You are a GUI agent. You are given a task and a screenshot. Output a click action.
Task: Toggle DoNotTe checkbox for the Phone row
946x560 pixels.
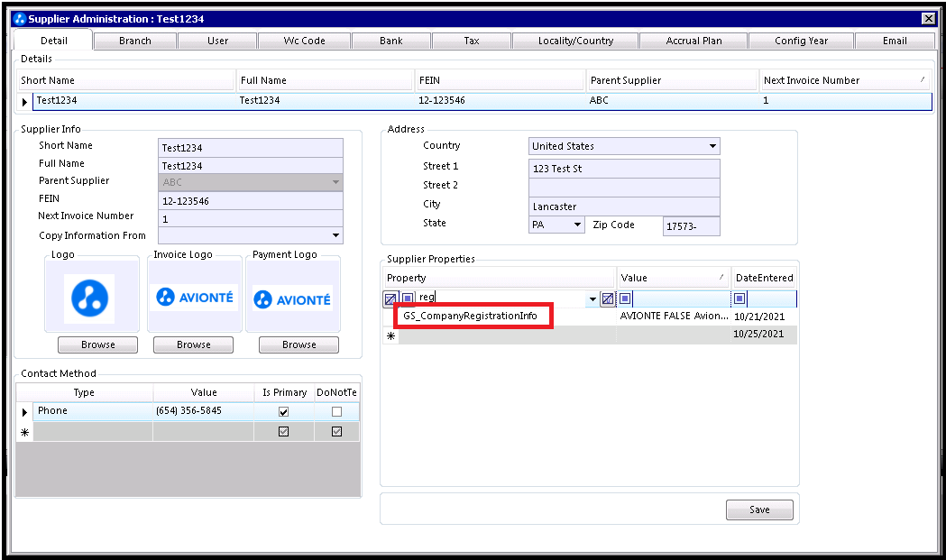point(336,411)
